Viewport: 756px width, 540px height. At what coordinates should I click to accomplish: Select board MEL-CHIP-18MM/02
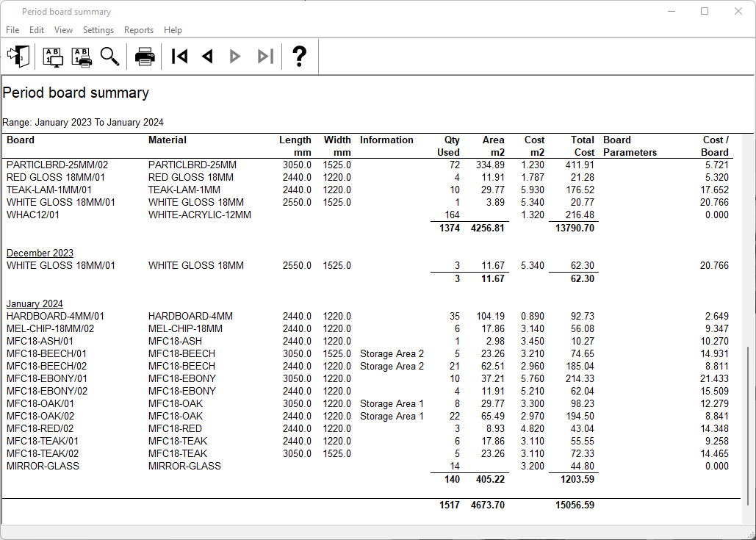point(50,329)
